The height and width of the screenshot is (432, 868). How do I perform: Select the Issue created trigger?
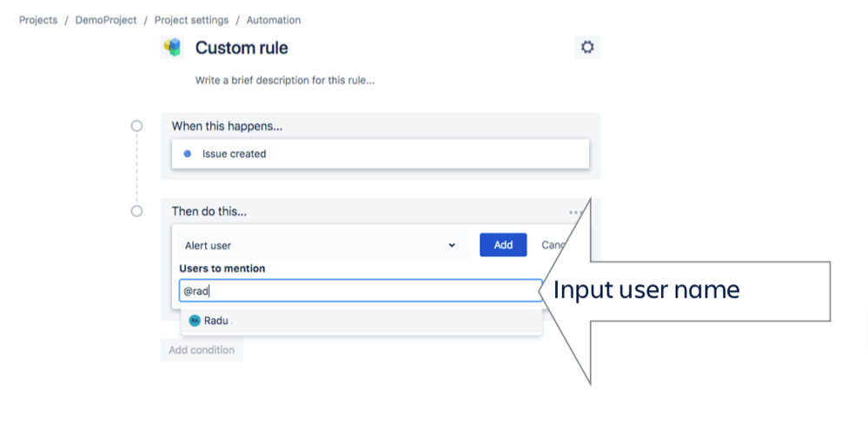pos(381,154)
